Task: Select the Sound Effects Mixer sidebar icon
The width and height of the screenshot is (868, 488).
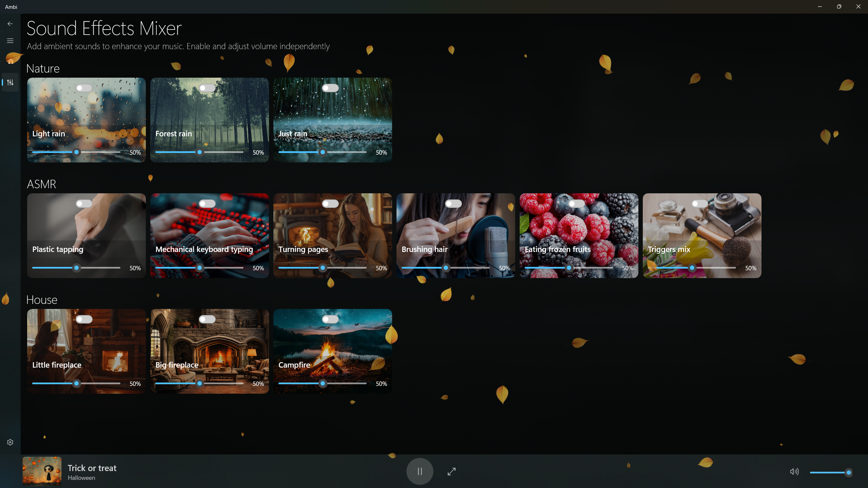Action: click(10, 82)
